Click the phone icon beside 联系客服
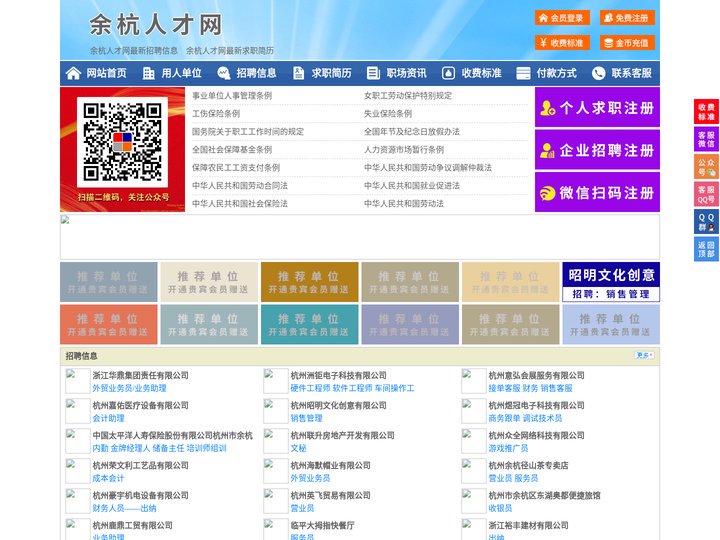 coord(598,73)
